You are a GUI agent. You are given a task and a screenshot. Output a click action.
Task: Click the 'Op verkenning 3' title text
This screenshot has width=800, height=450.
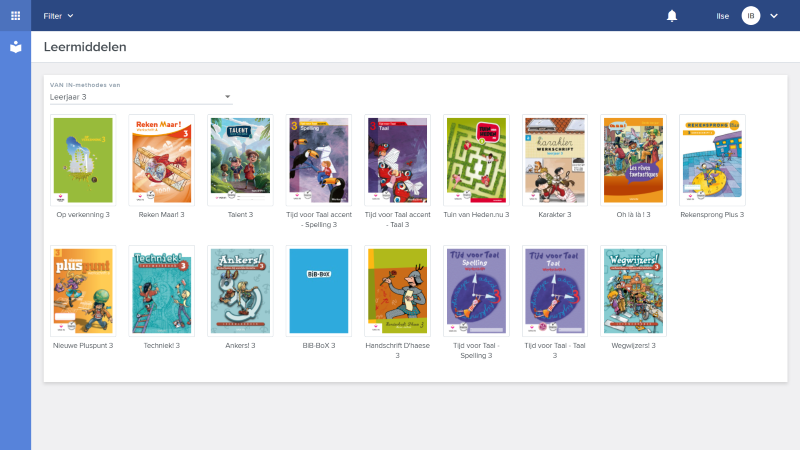tap(83, 215)
